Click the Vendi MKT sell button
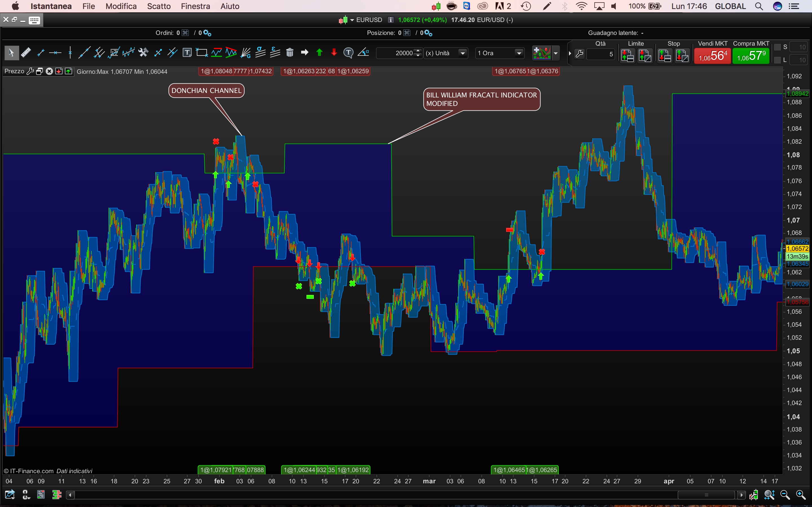The height and width of the screenshot is (507, 812). click(x=712, y=56)
